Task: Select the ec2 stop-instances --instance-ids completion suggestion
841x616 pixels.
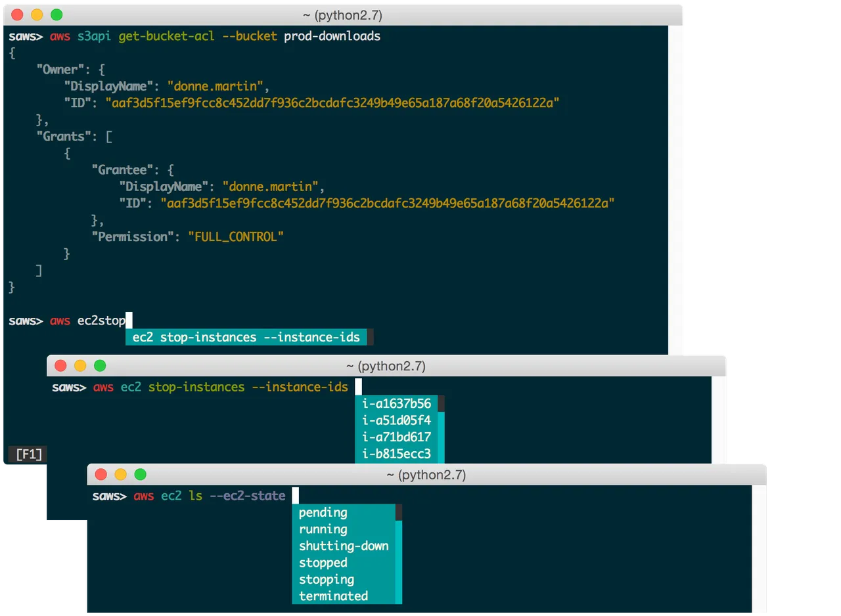Action: click(246, 337)
